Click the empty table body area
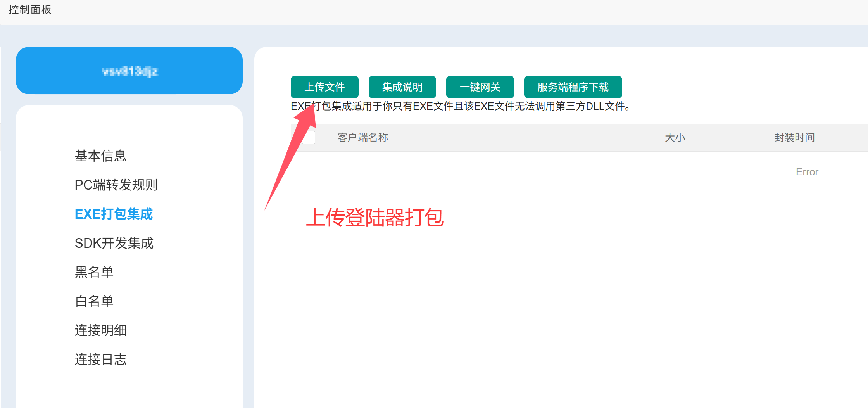Viewport: 868px width, 408px height. pyautogui.click(x=543, y=271)
